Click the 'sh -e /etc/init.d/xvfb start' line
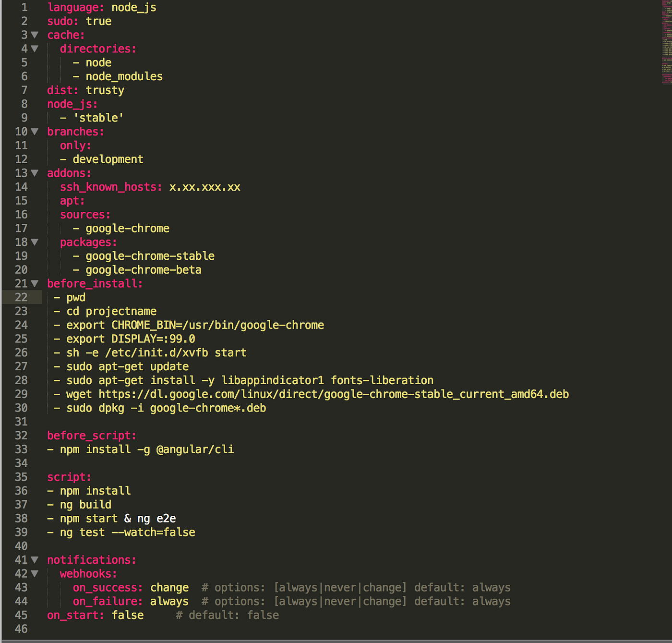Screen dimensions: 672x643 click(156, 353)
